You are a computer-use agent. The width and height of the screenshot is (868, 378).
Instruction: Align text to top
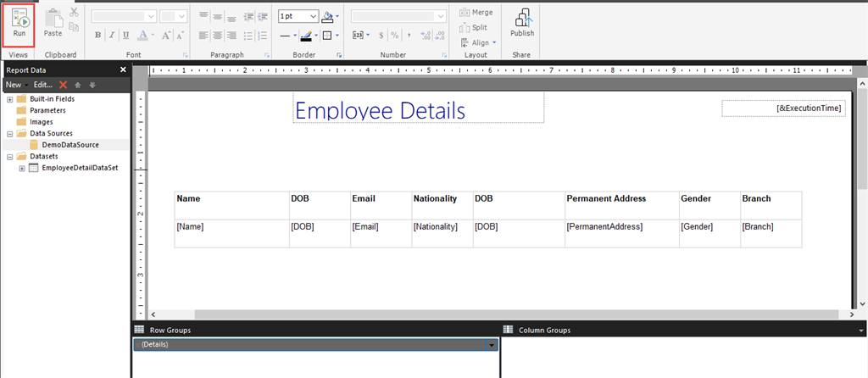204,17
